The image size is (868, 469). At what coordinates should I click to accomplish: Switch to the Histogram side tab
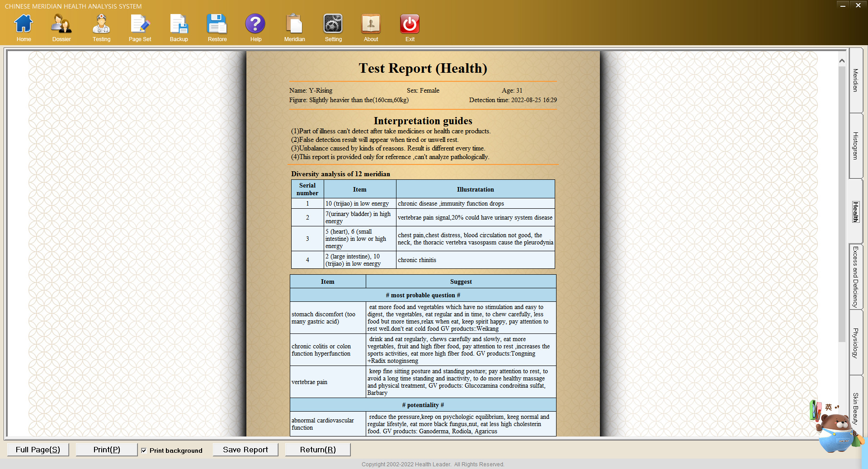855,145
